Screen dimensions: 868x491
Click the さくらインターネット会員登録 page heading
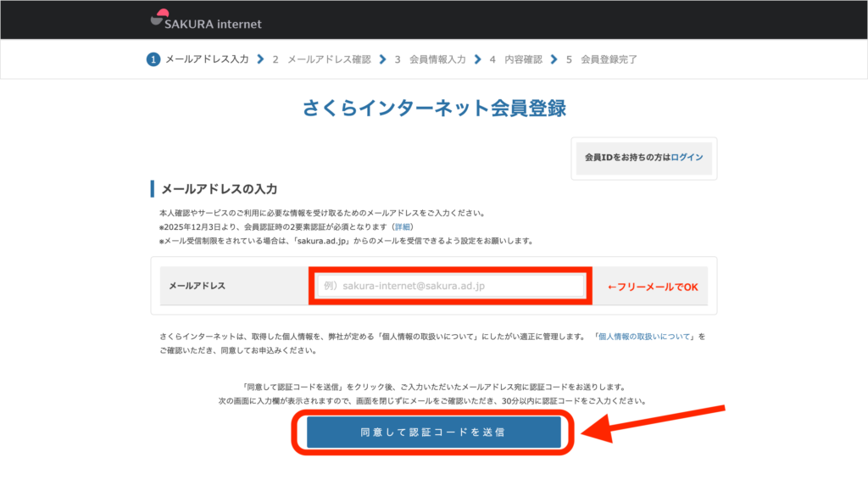433,108
